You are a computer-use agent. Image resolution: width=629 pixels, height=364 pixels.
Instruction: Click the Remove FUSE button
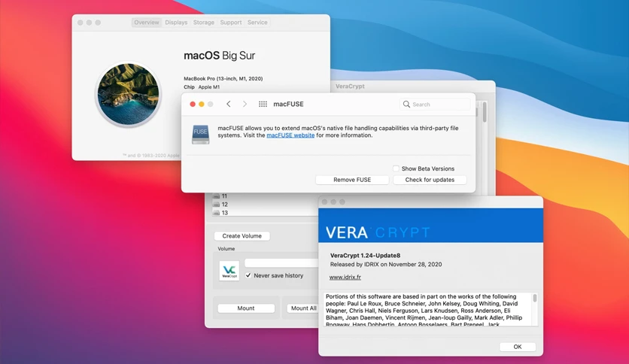(x=352, y=180)
